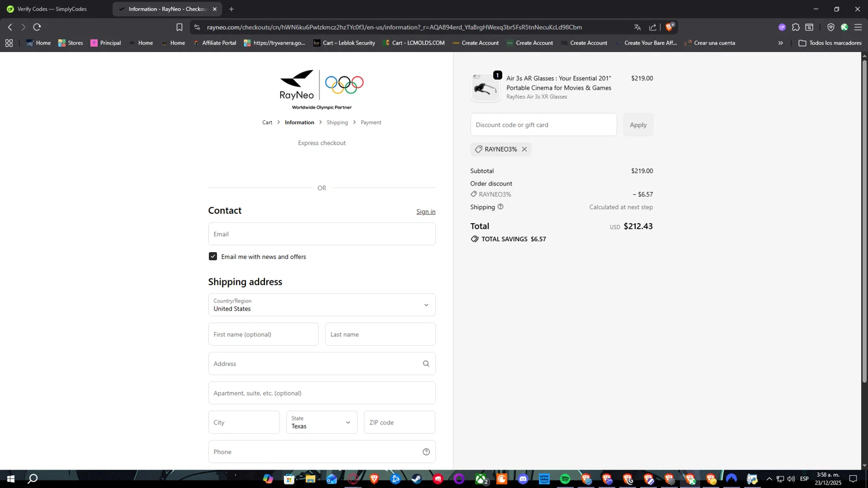
Task: Click the Apartment, suite, etc. field
Action: [322, 393]
